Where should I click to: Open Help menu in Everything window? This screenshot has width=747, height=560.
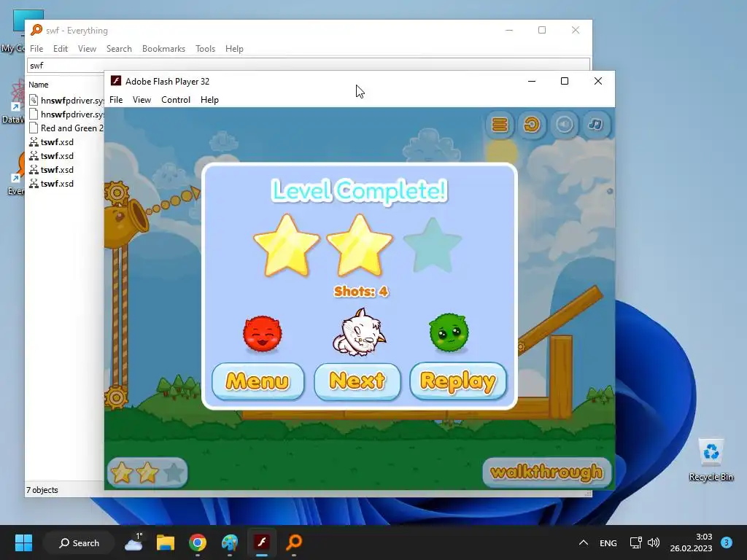tap(234, 49)
